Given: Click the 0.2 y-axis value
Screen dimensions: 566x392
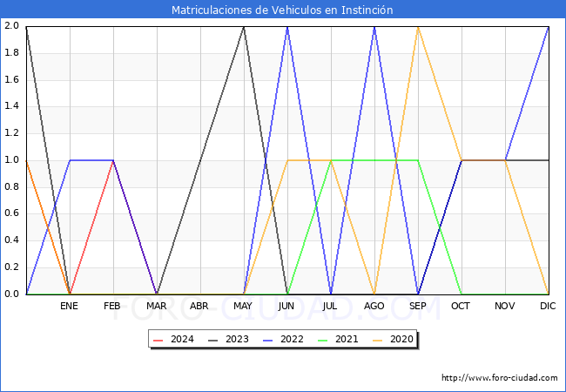Looking at the screenshot, I should tap(12, 267).
